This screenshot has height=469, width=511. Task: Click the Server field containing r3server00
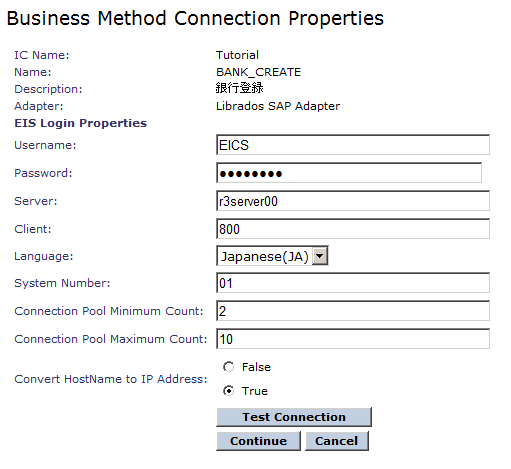point(353,201)
